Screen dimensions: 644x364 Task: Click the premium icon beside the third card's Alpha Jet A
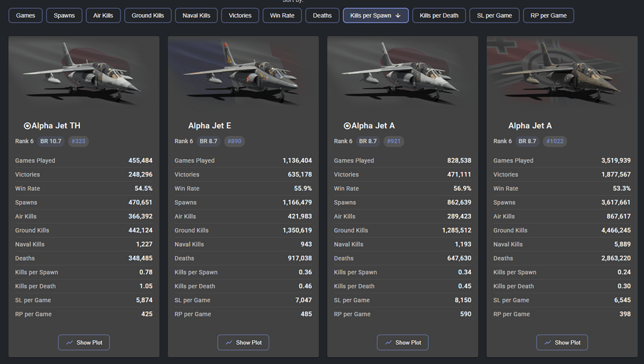[x=347, y=126]
